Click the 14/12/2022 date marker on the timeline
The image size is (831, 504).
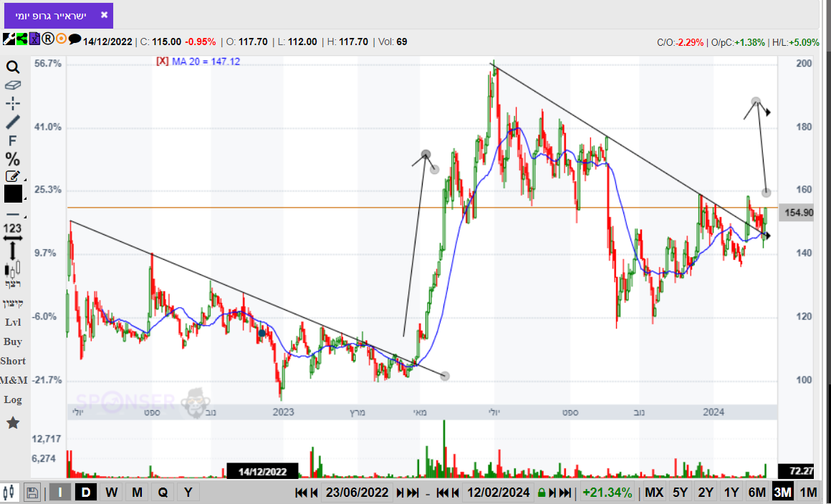click(x=262, y=471)
